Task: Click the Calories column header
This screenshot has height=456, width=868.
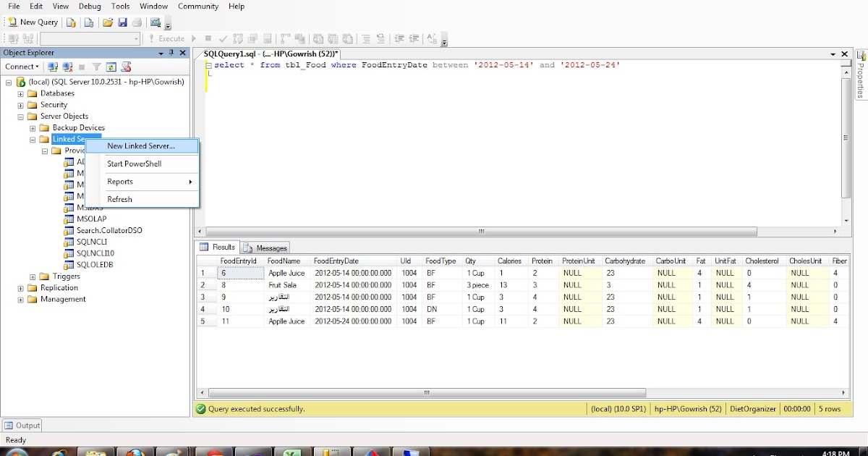Action: click(x=511, y=261)
